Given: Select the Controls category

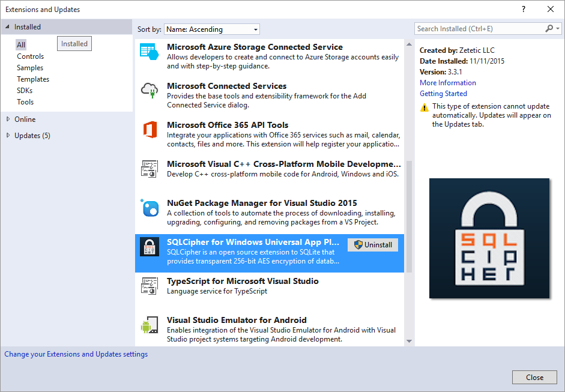Looking at the screenshot, I should 30,56.
